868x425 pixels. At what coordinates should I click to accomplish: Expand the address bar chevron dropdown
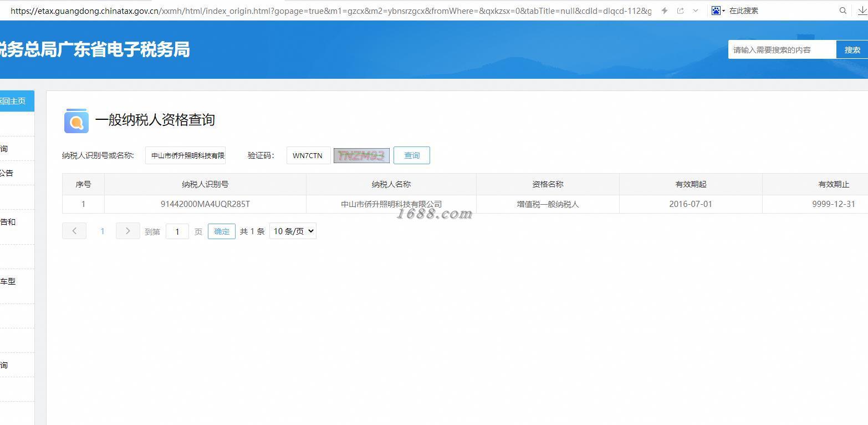[x=696, y=11]
